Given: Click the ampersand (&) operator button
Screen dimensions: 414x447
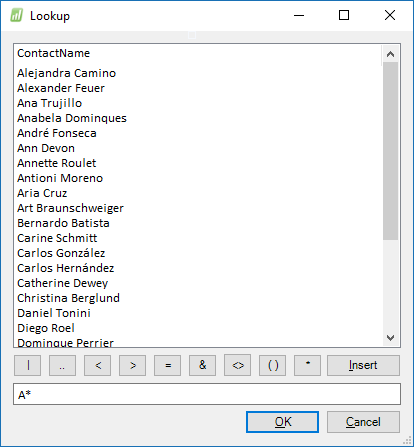Looking at the screenshot, I should click(202, 365).
